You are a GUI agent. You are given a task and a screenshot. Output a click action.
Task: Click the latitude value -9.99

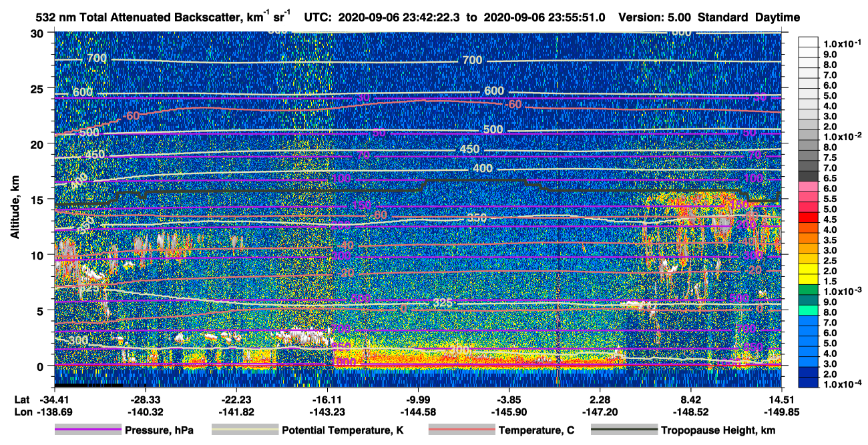pyautogui.click(x=418, y=400)
